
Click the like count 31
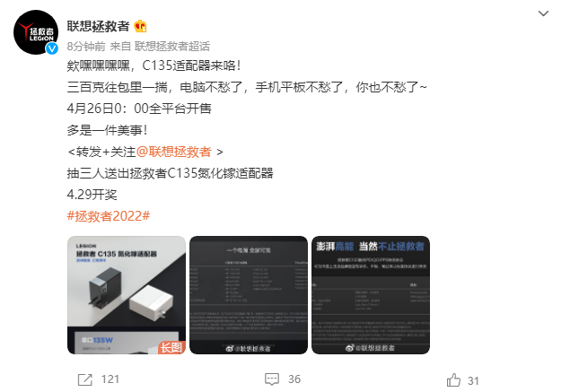point(473,380)
